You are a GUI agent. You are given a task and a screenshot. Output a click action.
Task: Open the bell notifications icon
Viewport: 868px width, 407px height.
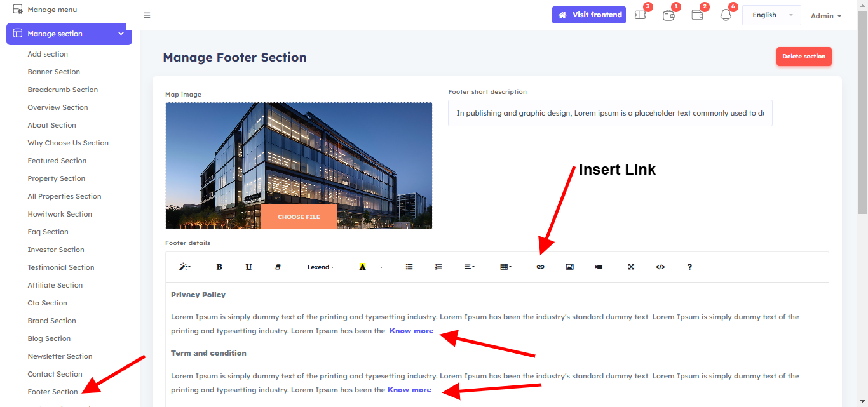tap(726, 15)
